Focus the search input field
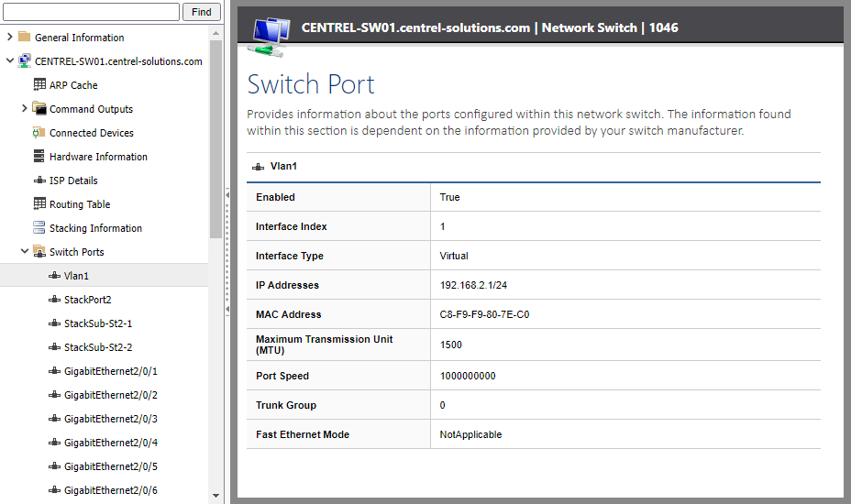This screenshot has height=504, width=851. pyautogui.click(x=91, y=12)
